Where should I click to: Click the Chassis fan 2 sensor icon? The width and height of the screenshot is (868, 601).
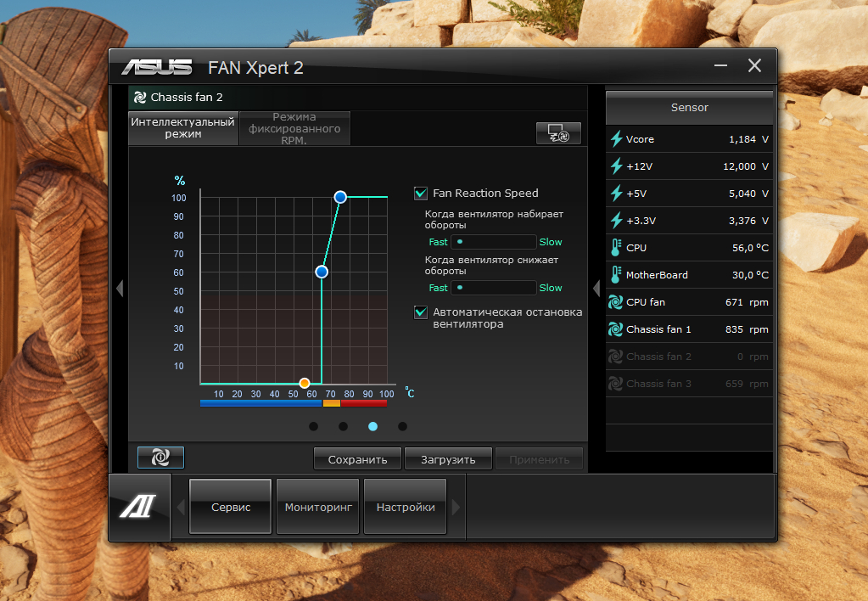615,357
